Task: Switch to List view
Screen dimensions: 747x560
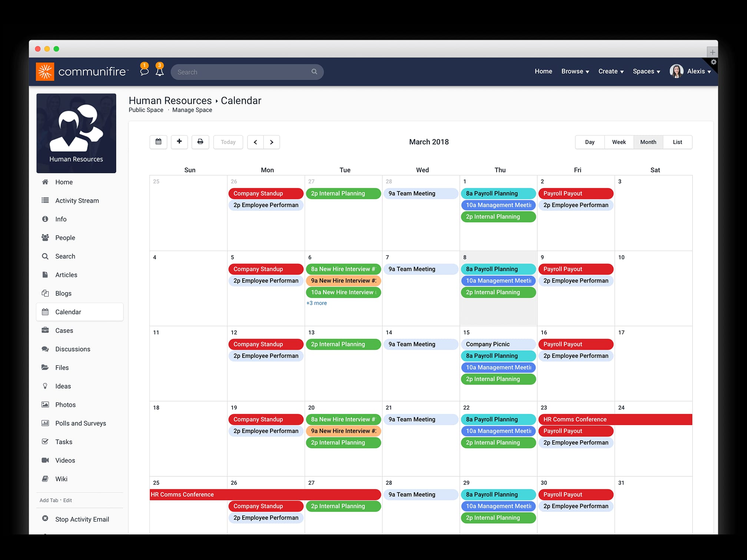Action: pos(677,142)
